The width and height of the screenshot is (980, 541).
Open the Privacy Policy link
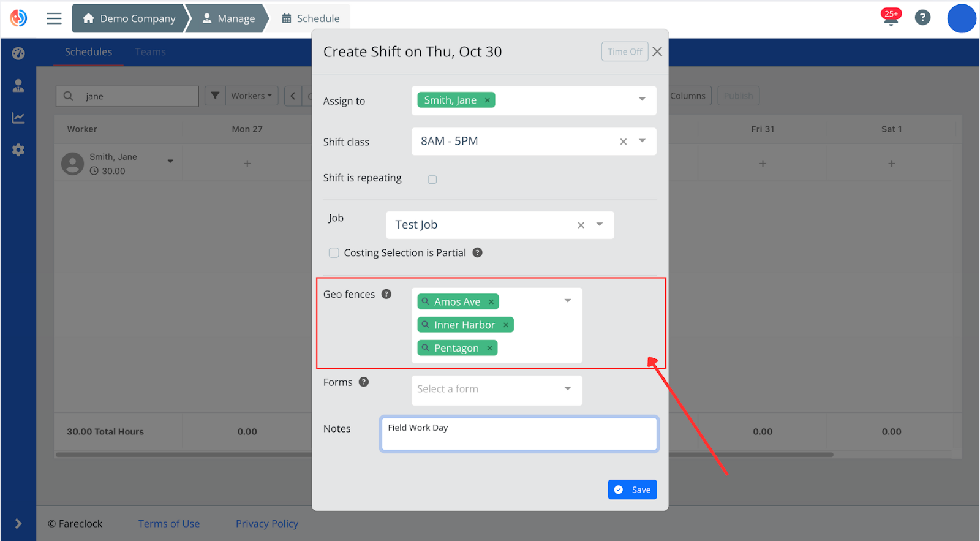[267, 524]
